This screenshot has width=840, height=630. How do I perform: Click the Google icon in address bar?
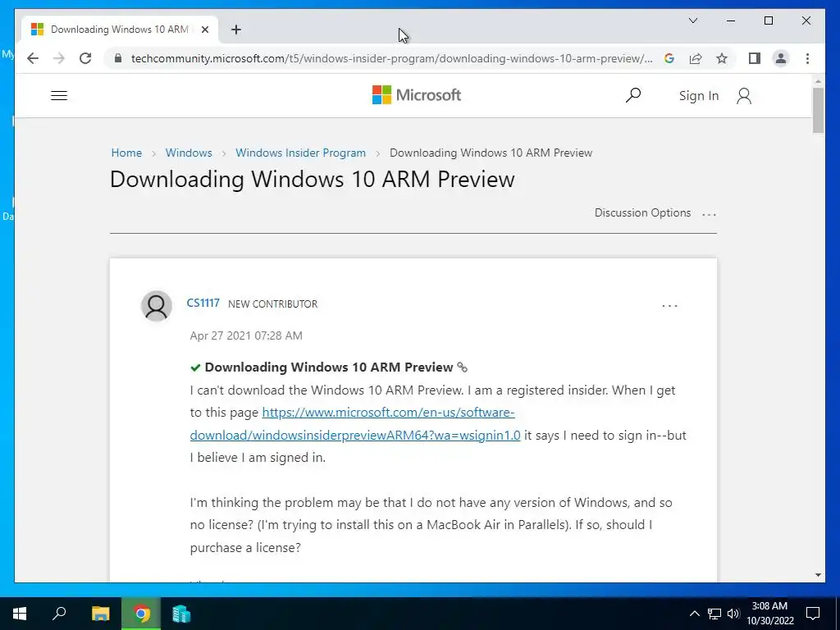(x=669, y=58)
